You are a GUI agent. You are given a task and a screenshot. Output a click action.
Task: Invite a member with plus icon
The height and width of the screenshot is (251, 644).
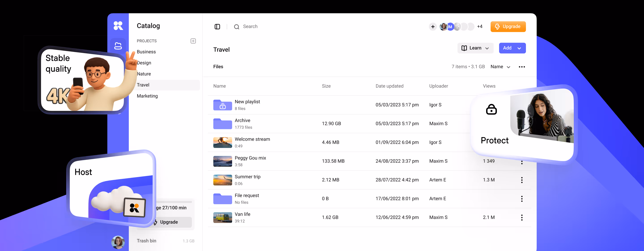tap(433, 27)
